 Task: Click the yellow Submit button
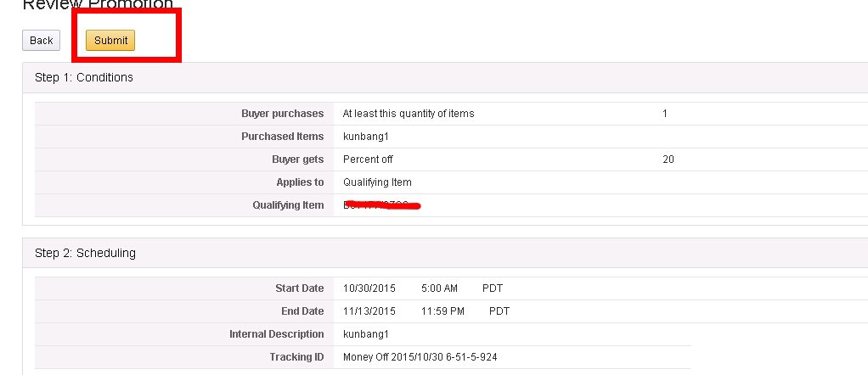110,41
